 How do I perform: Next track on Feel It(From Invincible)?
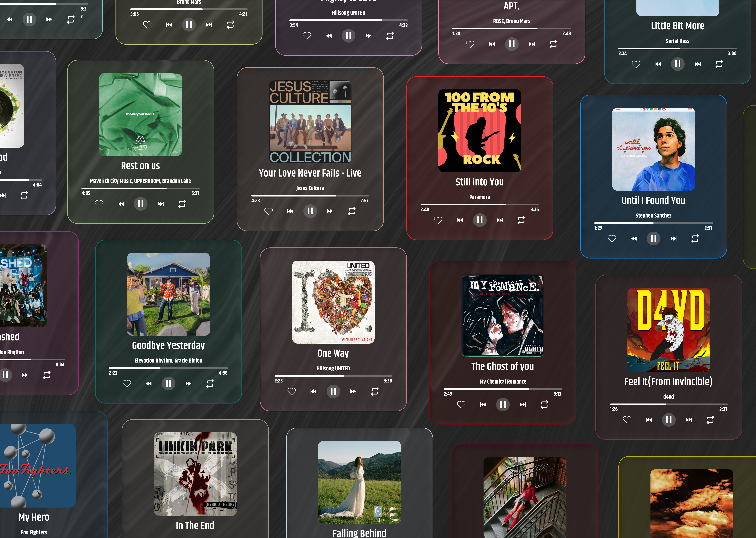coord(689,420)
